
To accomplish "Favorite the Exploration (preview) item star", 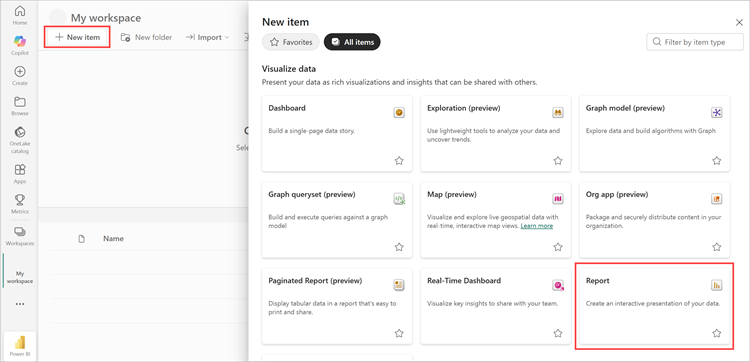I will [558, 161].
